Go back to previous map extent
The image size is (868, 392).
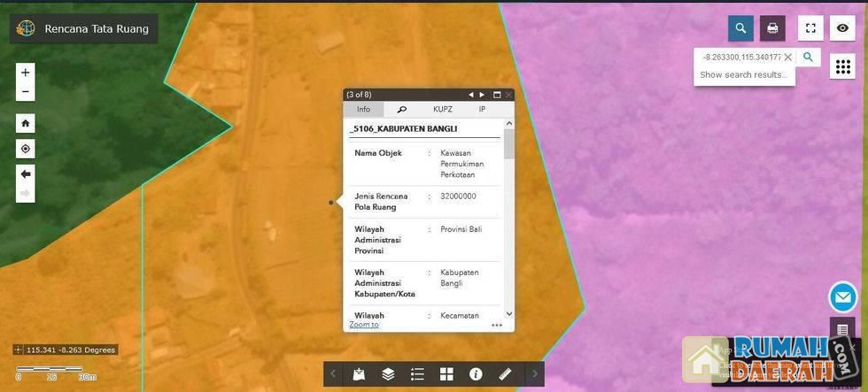pos(26,174)
